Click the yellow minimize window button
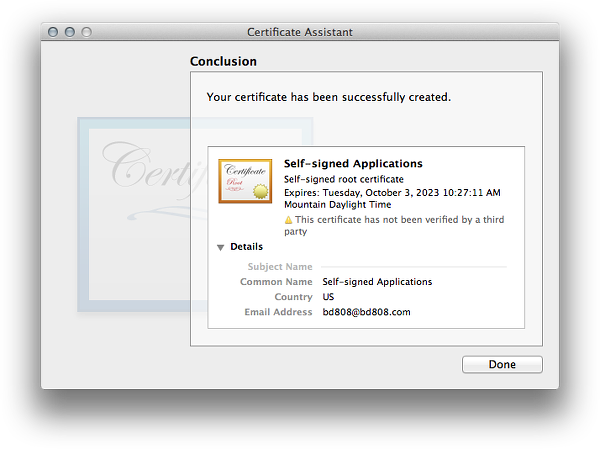 pos(70,32)
